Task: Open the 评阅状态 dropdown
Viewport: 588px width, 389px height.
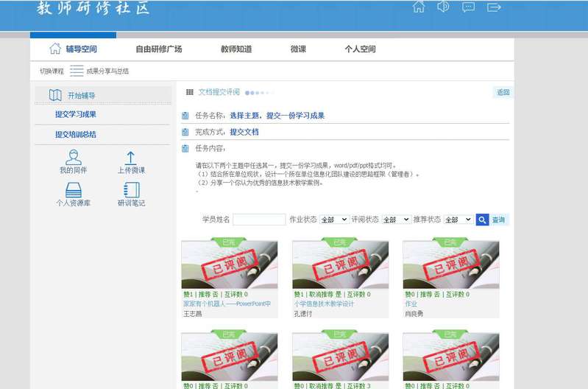Action: 397,220
